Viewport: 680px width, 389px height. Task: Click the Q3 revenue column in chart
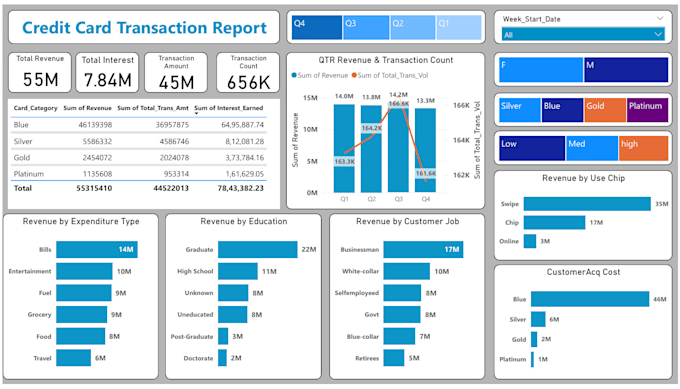click(x=398, y=147)
